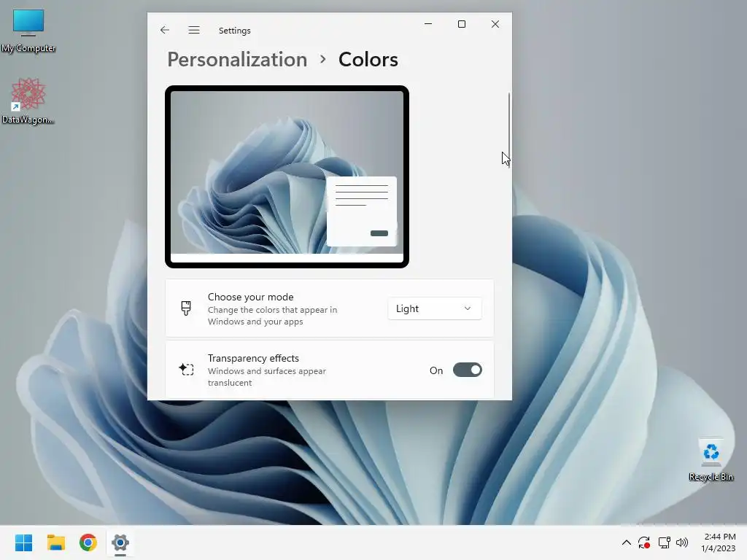Go back using the Settings back arrow

click(x=165, y=30)
